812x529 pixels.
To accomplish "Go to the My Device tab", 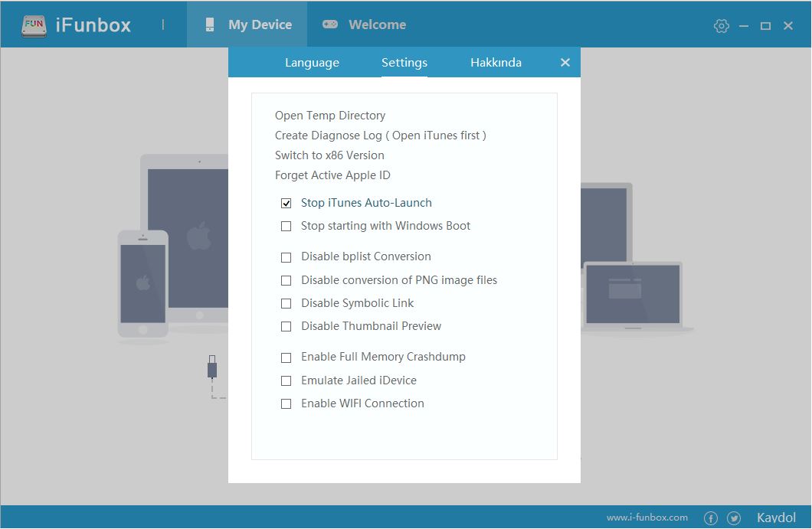I will 247,24.
